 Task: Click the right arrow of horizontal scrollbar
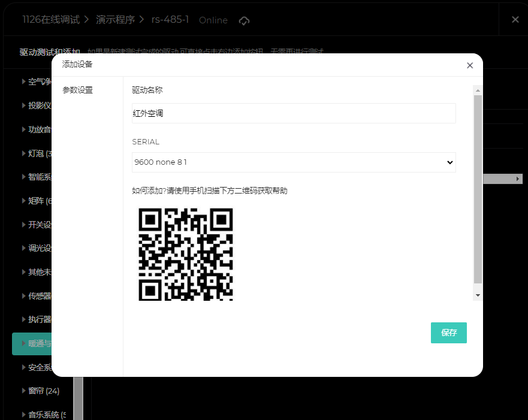(518, 179)
